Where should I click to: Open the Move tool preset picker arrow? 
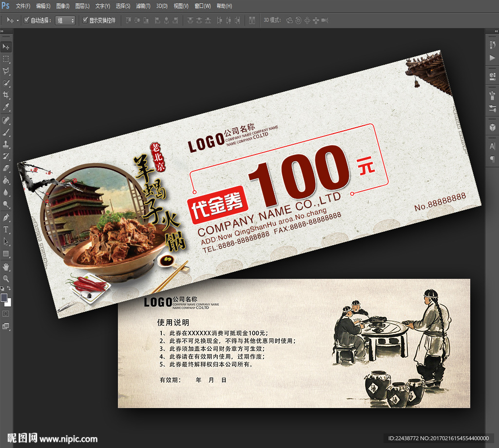(18, 20)
